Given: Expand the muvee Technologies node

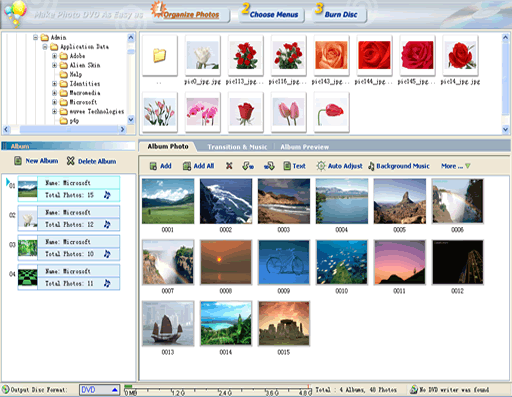Looking at the screenshot, I should 54,111.
